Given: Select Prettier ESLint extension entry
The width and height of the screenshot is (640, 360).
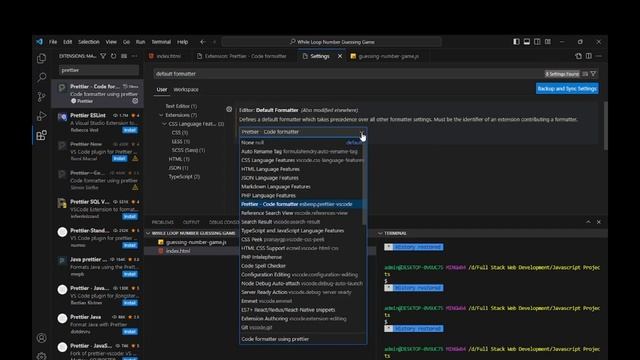Looking at the screenshot, I should 98,123.
